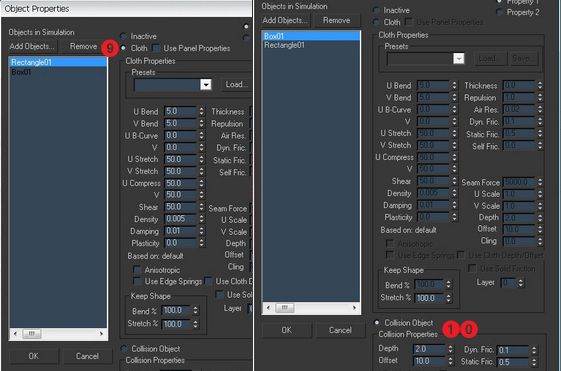This screenshot has width=561, height=371.
Task: Click Remove in the left dialog
Action: pyautogui.click(x=83, y=47)
